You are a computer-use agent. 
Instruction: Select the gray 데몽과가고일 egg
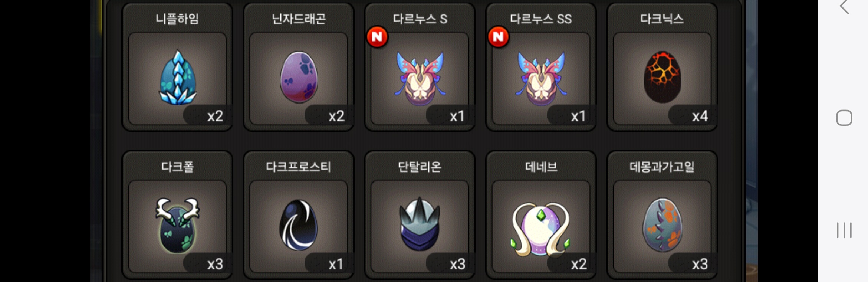[662, 225]
